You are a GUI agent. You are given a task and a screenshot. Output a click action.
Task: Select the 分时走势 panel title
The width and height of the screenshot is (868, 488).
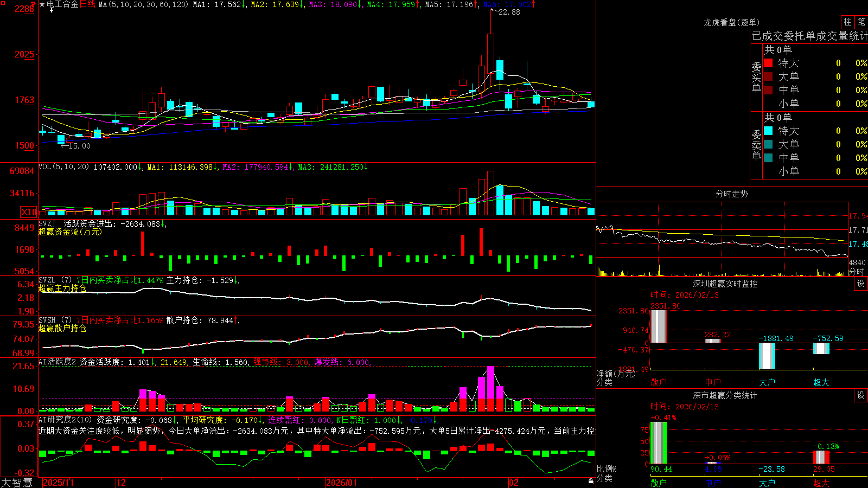coord(731,194)
